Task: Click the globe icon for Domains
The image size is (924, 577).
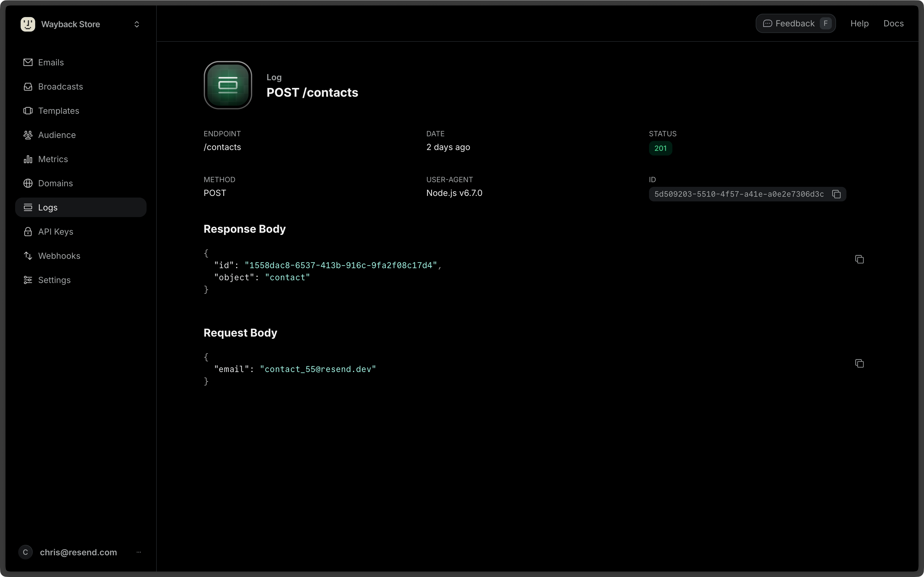Action: (x=28, y=183)
